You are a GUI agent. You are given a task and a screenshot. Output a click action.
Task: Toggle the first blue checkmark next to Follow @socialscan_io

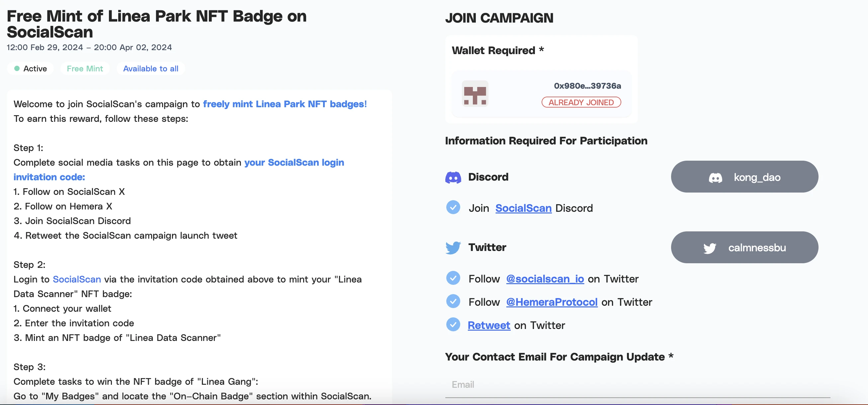click(453, 278)
